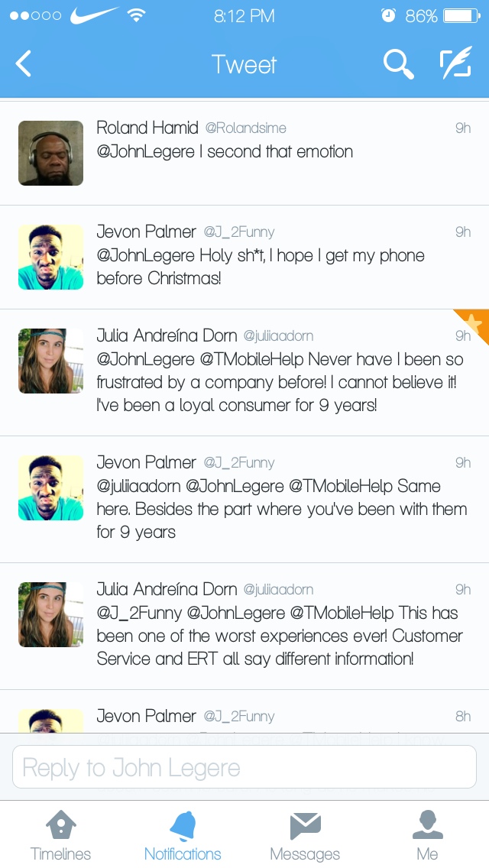
Task: Select the @Rolandsime handle
Action: pos(246,128)
